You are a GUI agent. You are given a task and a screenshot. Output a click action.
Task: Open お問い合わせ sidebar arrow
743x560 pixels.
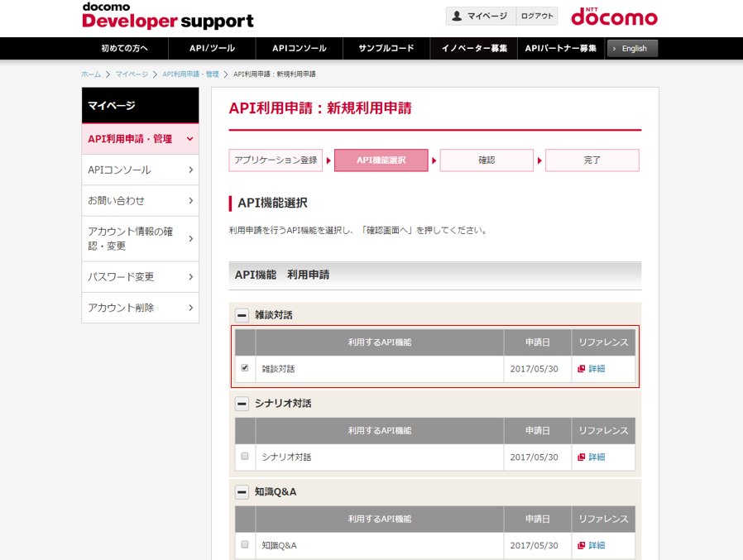point(190,201)
